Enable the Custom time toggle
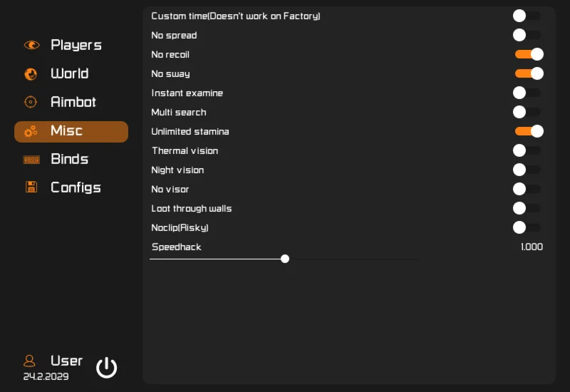Screen dimensions: 570x392 (527, 16)
